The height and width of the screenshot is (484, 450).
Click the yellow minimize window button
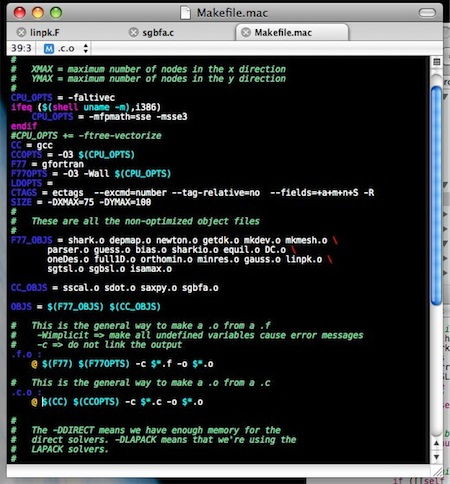[x=38, y=13]
